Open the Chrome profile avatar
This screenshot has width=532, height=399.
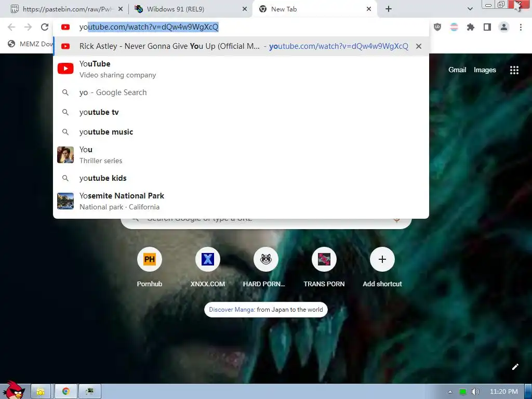tap(504, 27)
